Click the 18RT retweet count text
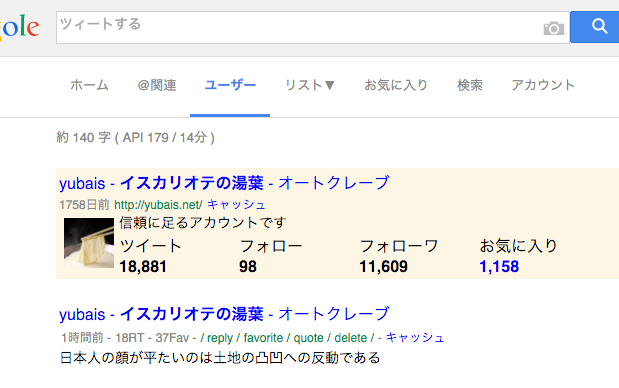The width and height of the screenshot is (619, 388). 129,338
